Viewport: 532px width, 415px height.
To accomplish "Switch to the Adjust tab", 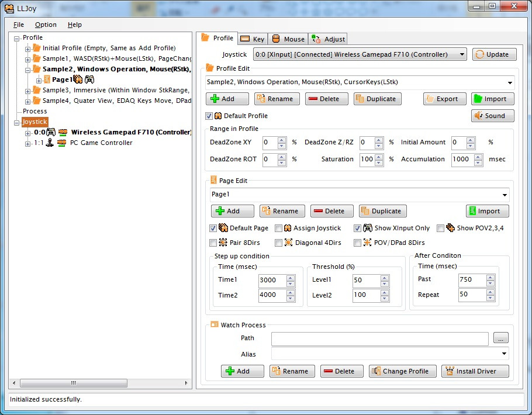I will (x=328, y=39).
